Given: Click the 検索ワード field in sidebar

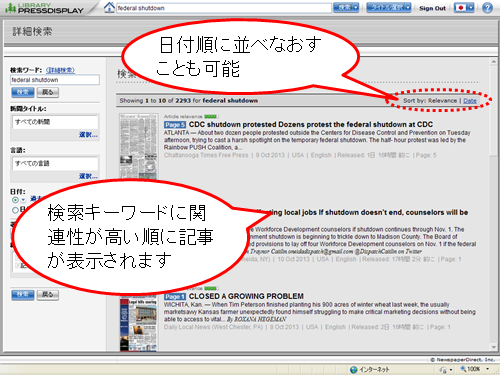Looking at the screenshot, I should point(55,80).
